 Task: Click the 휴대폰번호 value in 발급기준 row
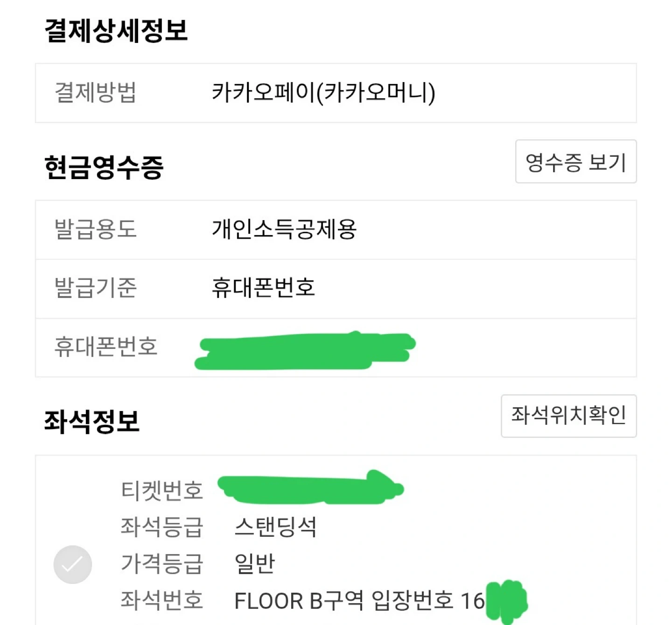pyautogui.click(x=263, y=287)
